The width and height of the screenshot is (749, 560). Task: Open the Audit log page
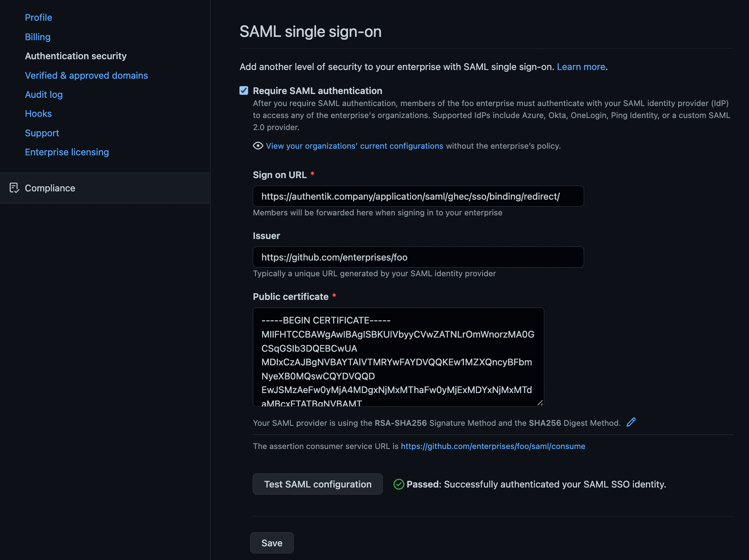pos(43,94)
